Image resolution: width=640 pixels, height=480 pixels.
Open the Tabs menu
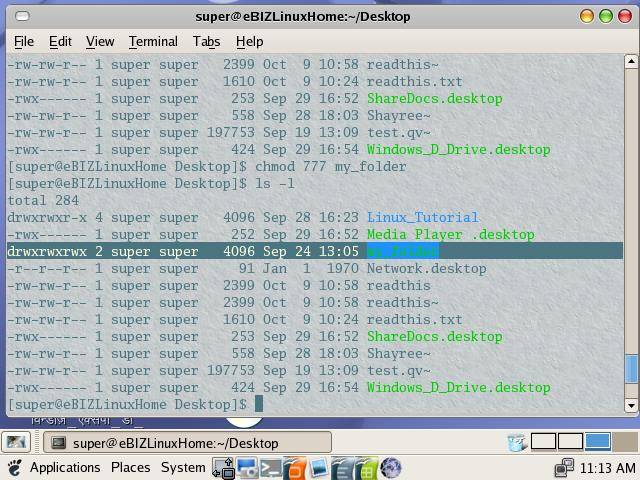[206, 41]
